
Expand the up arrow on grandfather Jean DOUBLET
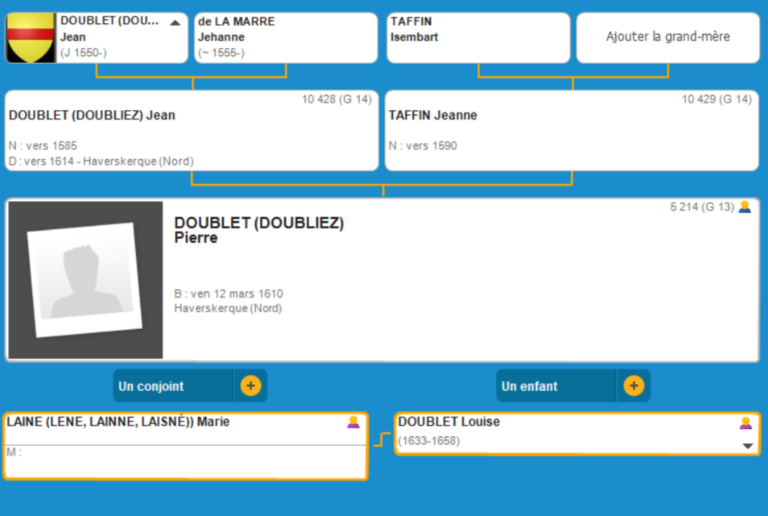[176, 22]
